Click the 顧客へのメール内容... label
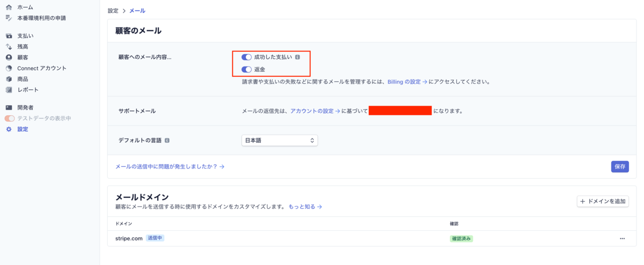Image resolution: width=644 pixels, height=265 pixels. tap(145, 57)
